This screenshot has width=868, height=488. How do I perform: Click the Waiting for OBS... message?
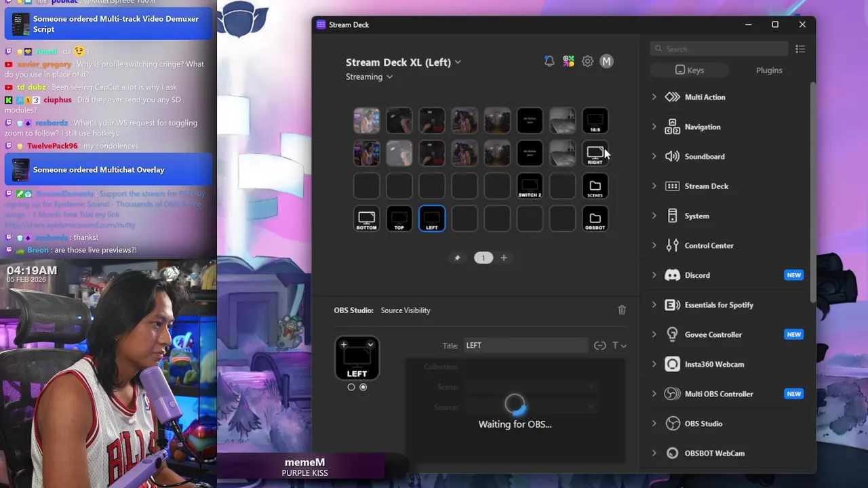coord(515,424)
